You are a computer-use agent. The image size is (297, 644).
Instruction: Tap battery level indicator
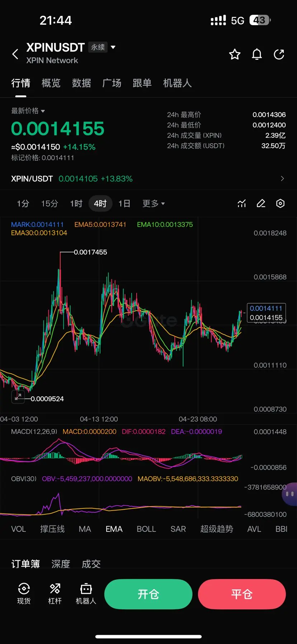260,20
